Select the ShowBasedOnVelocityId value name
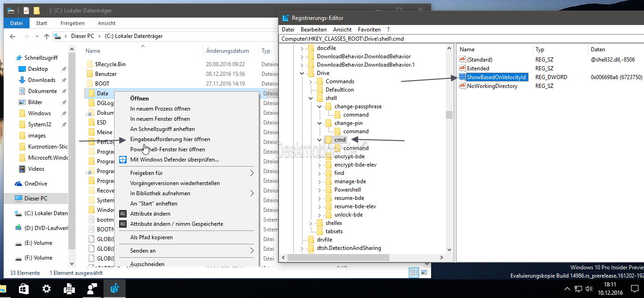The image size is (644, 298). (496, 77)
